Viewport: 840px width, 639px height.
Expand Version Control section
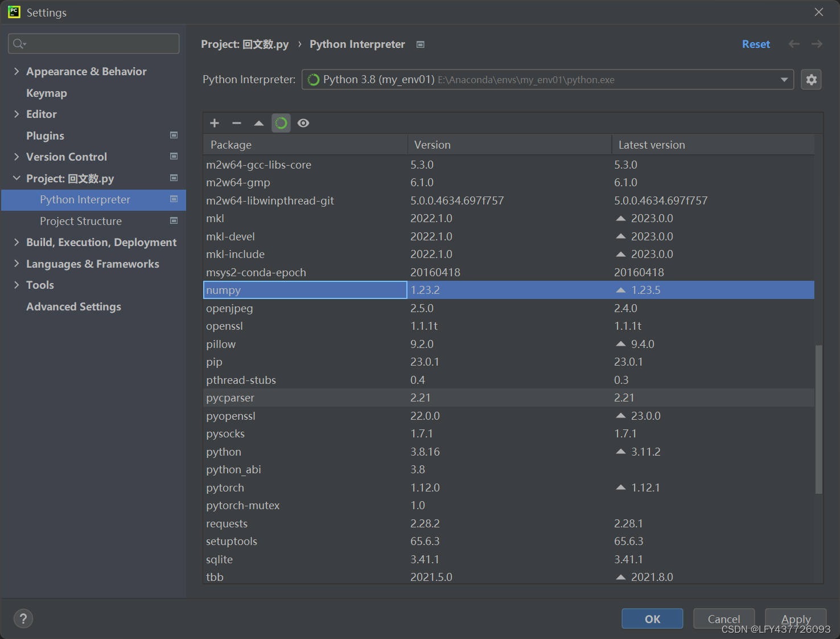tap(17, 157)
